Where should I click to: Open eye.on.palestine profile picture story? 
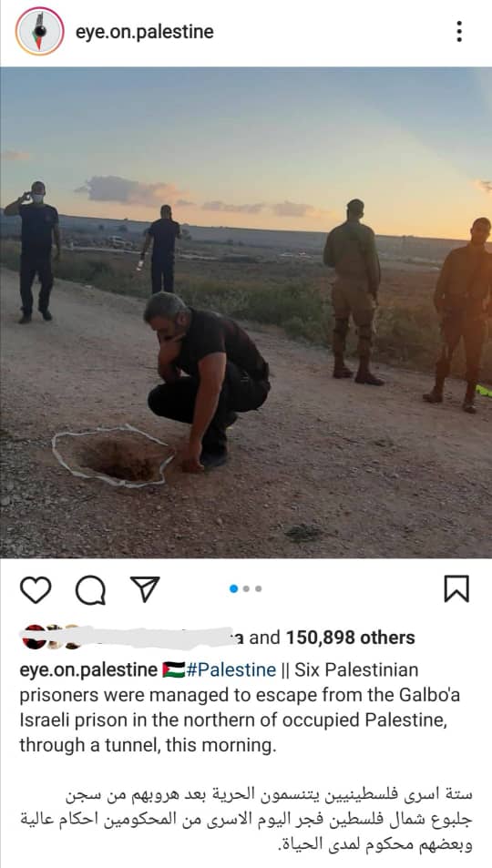click(x=39, y=31)
